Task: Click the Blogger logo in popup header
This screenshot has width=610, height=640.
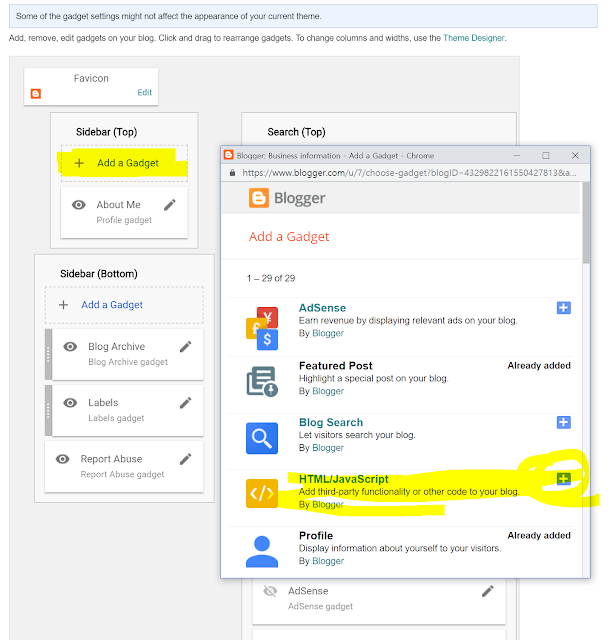Action: coord(287,198)
